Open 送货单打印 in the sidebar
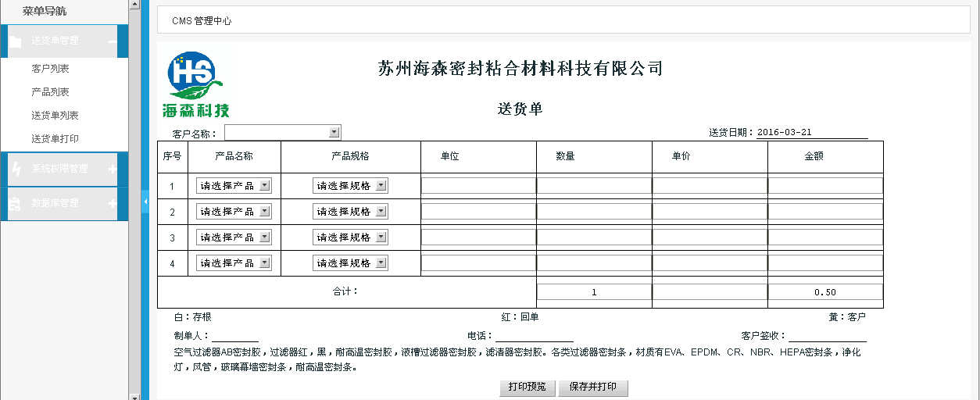The image size is (980, 400). (55, 139)
